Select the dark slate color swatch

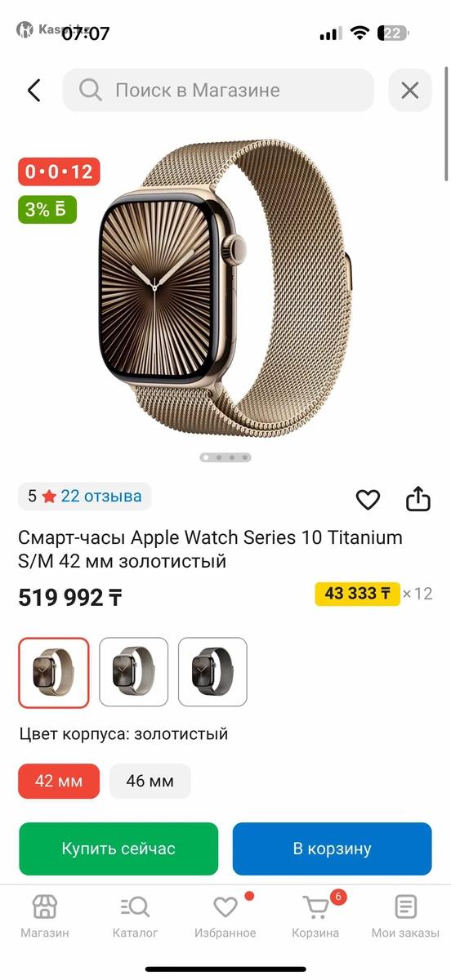(212, 672)
